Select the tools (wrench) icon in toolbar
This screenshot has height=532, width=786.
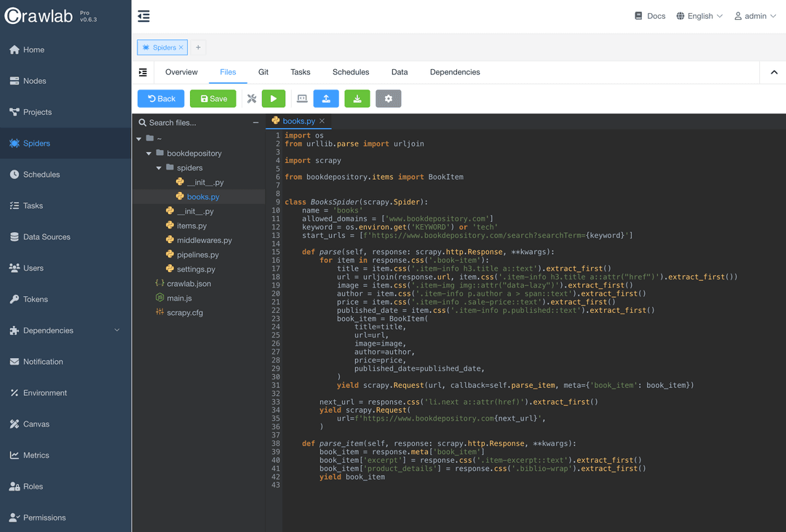[x=251, y=98]
